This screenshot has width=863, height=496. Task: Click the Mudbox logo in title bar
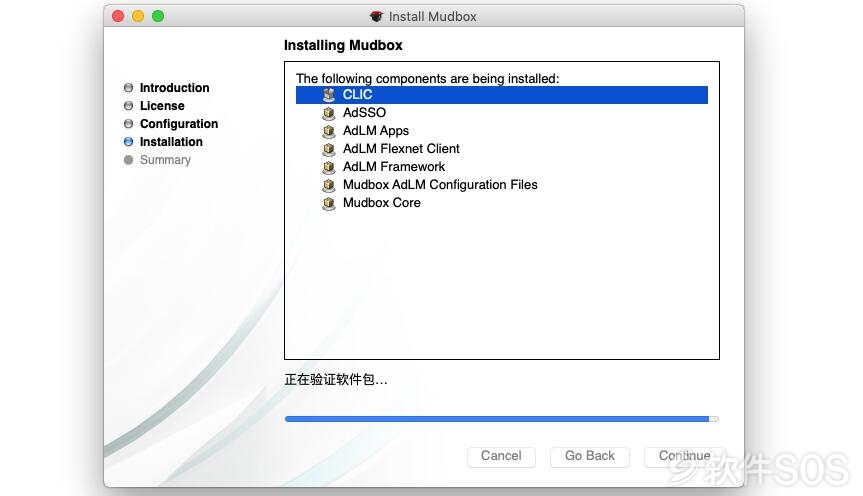376,17
